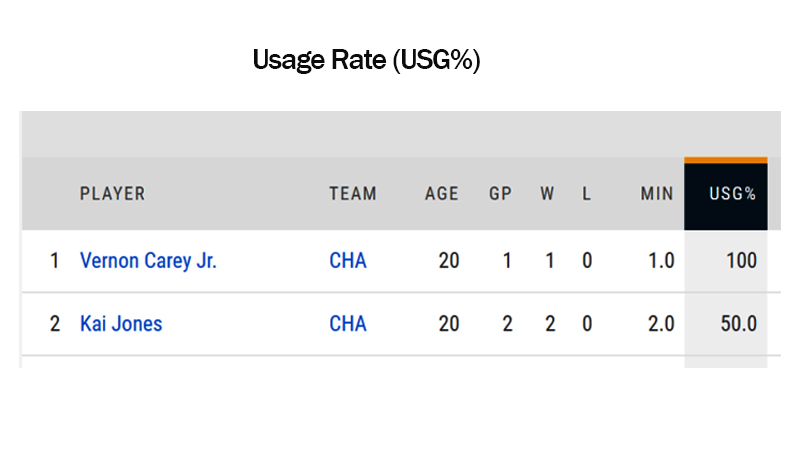Sort table by L column header

pyautogui.click(x=587, y=194)
